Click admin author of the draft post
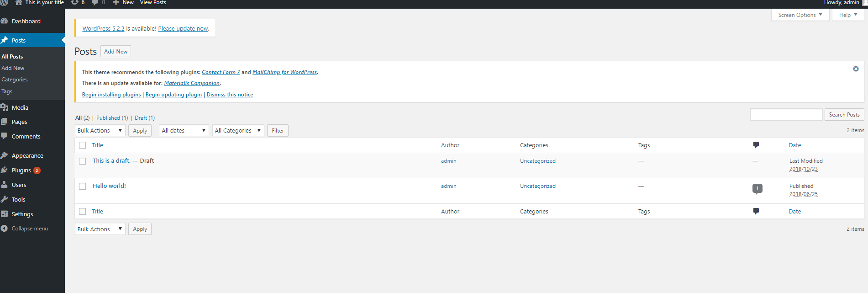 (448, 161)
